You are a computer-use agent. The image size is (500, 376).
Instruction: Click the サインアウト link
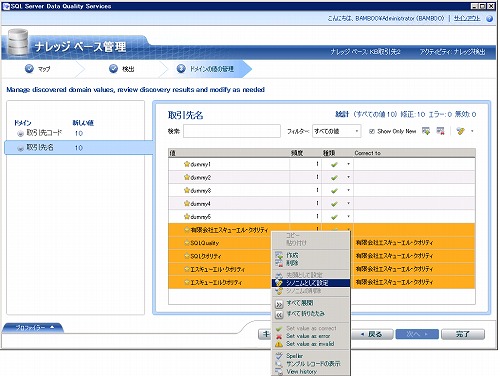point(467,18)
